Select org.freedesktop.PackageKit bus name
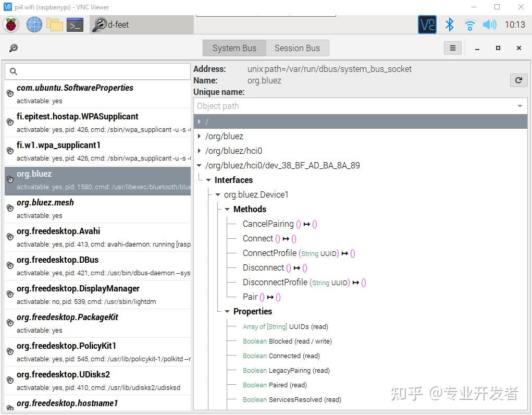The height and width of the screenshot is (415, 532). pos(98,324)
